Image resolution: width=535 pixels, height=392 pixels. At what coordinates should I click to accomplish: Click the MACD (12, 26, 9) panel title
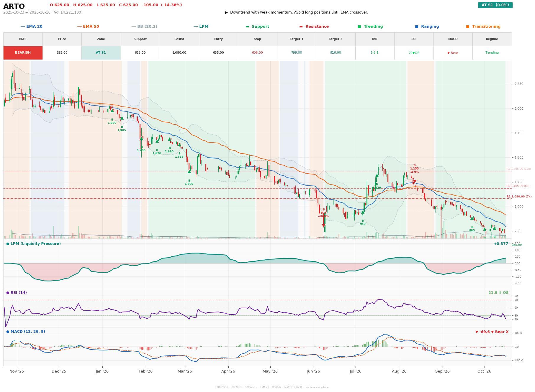coord(26,332)
